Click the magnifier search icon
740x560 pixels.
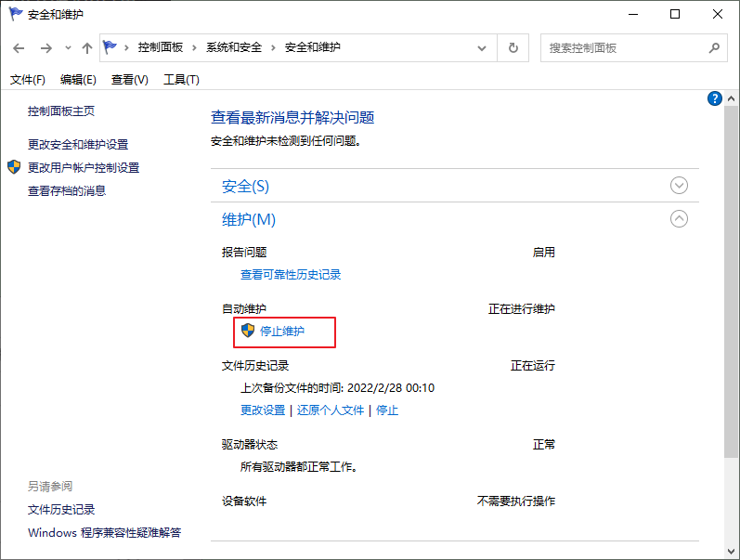click(715, 47)
